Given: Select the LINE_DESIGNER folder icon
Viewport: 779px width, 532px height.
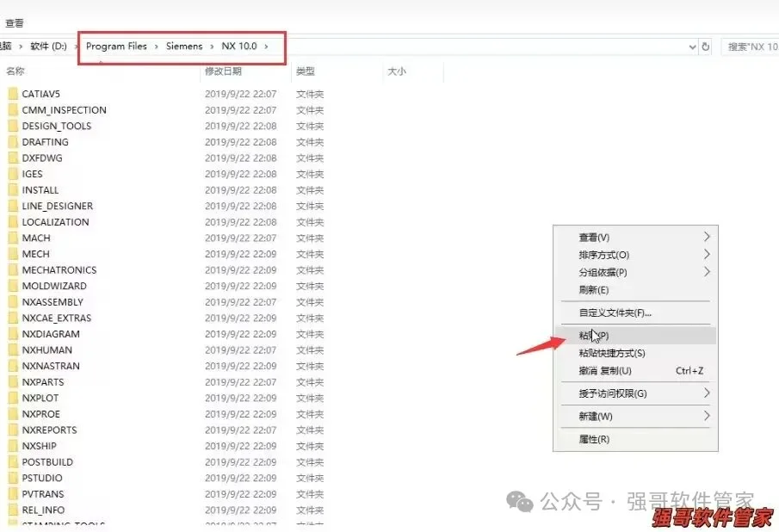Looking at the screenshot, I should [x=13, y=206].
